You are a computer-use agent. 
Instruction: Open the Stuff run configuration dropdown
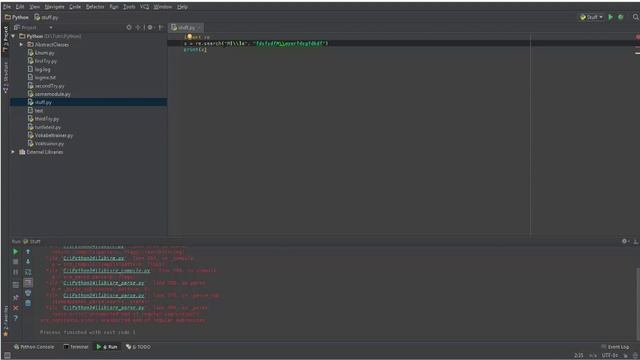click(591, 17)
